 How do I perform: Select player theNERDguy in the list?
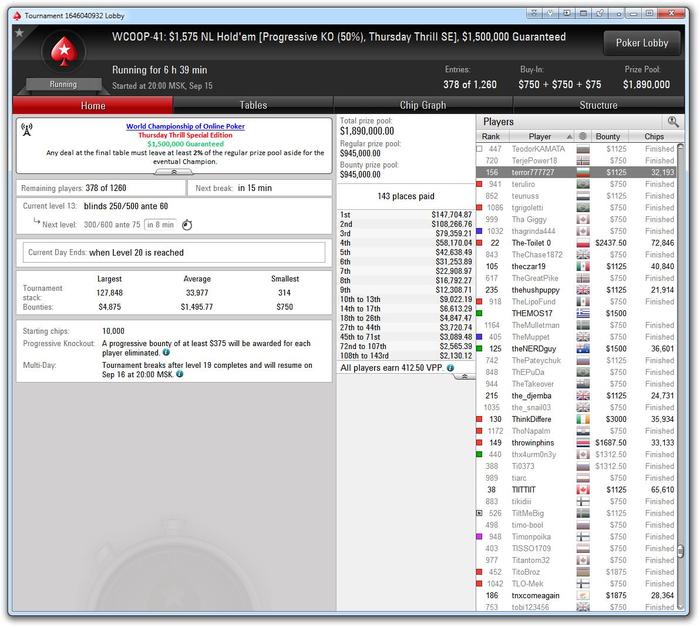(x=576, y=349)
